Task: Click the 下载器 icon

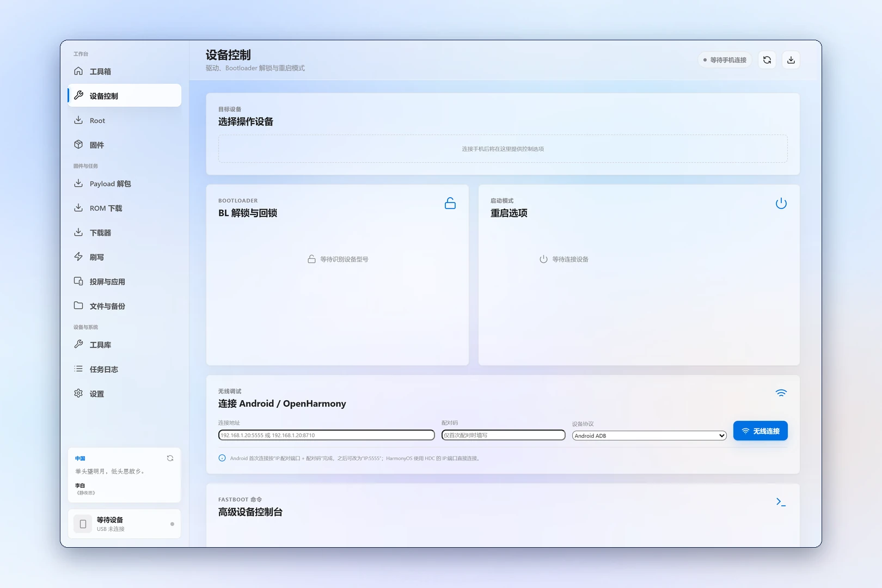Action: click(78, 232)
